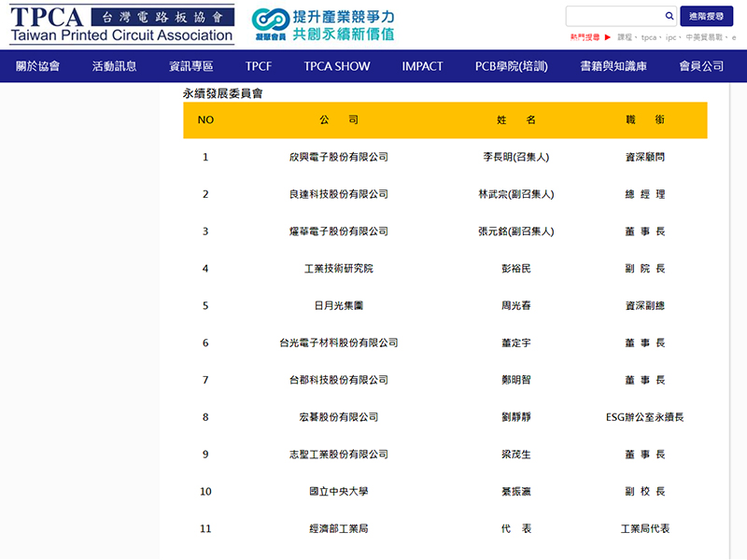Image resolution: width=747 pixels, height=560 pixels.
Task: Click the tpca popular search link
Action: (650, 37)
